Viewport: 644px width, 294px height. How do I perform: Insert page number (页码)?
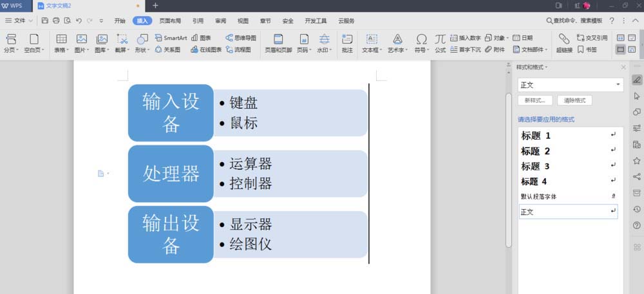tap(305, 44)
